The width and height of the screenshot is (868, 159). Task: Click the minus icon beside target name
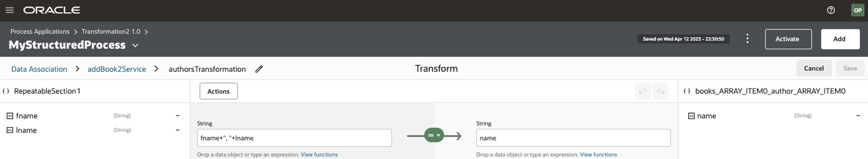[858, 116]
